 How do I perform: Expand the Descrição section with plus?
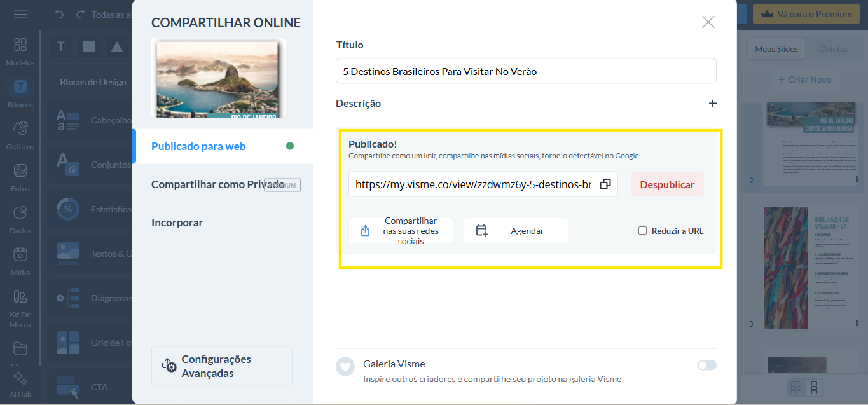pos(713,104)
